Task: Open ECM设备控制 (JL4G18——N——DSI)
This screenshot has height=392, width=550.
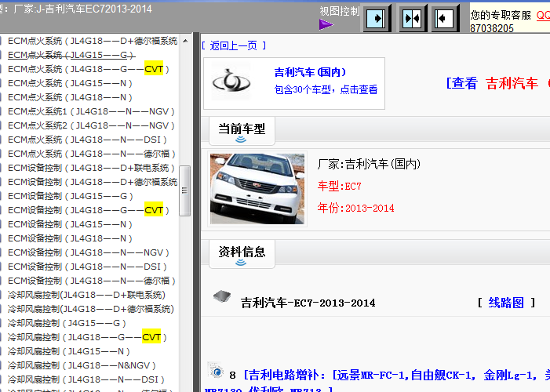Action: coord(87,267)
